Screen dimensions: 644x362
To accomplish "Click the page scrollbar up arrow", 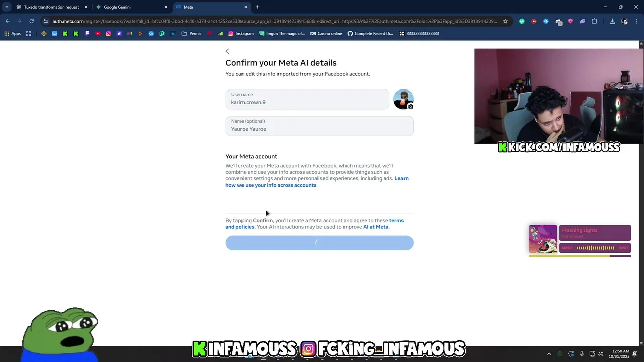I will [x=641, y=44].
